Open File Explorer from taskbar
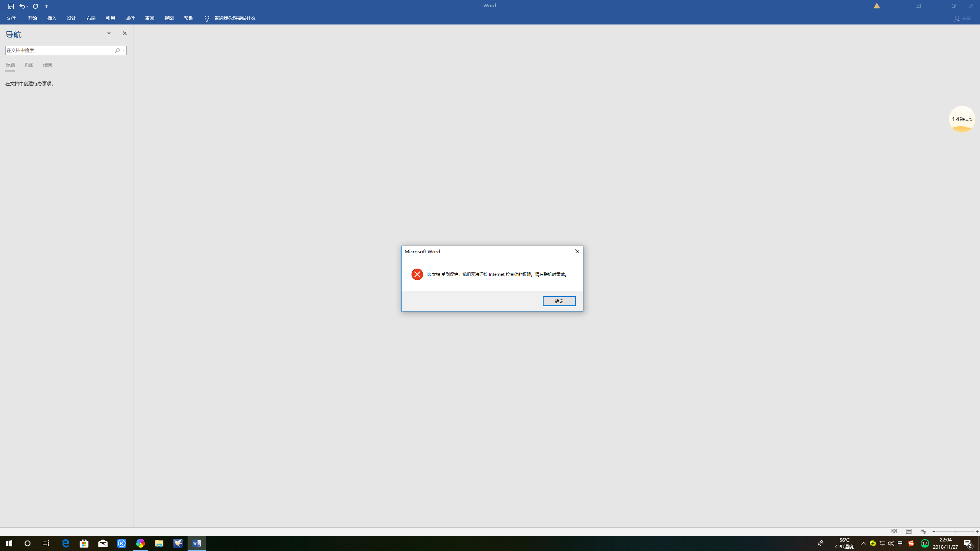 (x=159, y=543)
